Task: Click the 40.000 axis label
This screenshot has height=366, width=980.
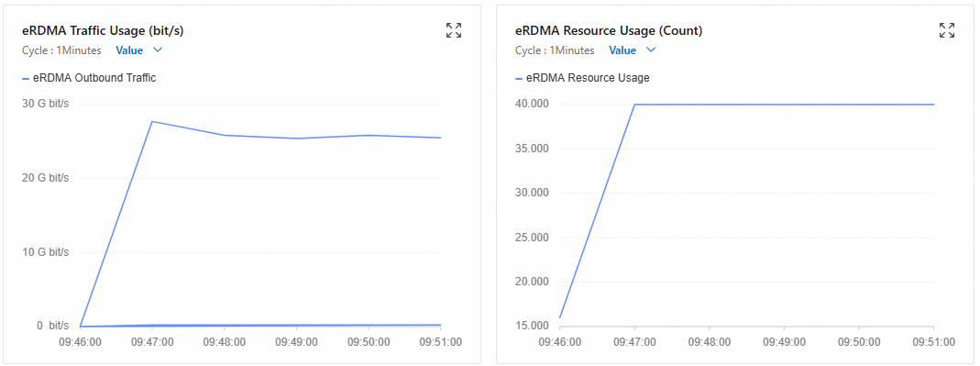Action: [533, 104]
